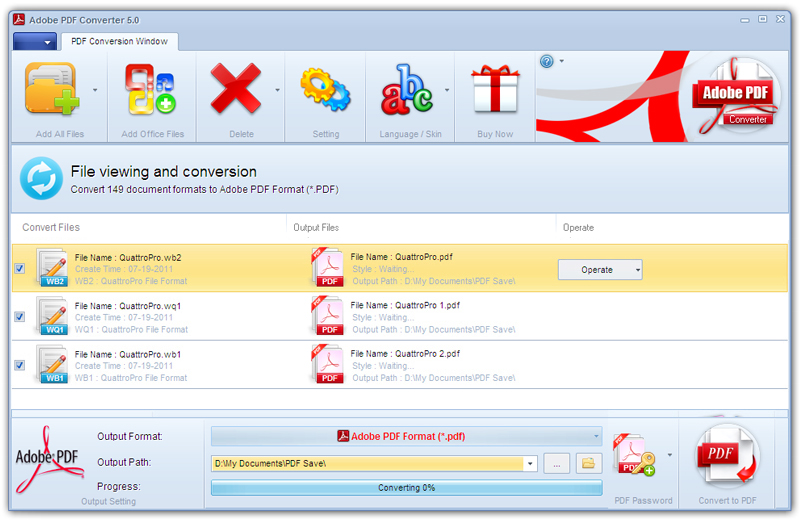Screen dimensions: 800x521
Task: Uncheck the QuattroPro.wq1 file checkbox
Action: [20, 316]
